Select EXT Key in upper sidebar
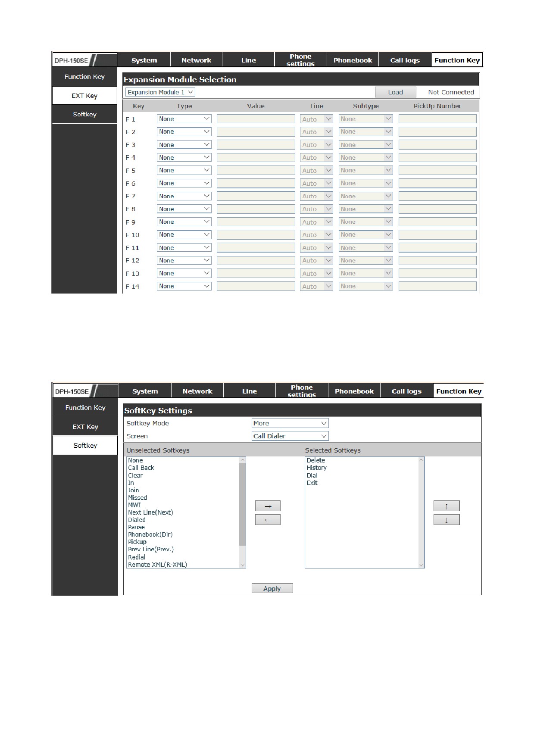The height and width of the screenshot is (756, 534). click(84, 96)
